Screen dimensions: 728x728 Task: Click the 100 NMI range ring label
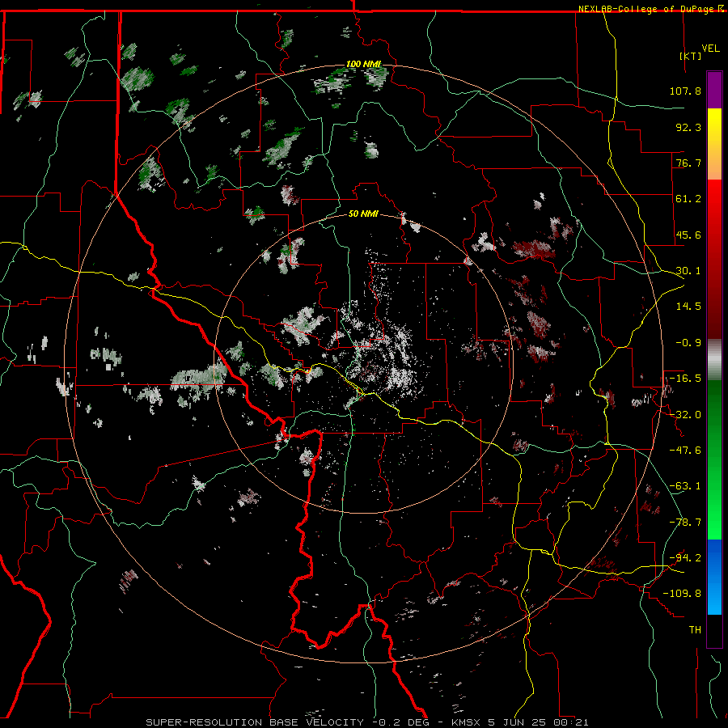pos(363,64)
